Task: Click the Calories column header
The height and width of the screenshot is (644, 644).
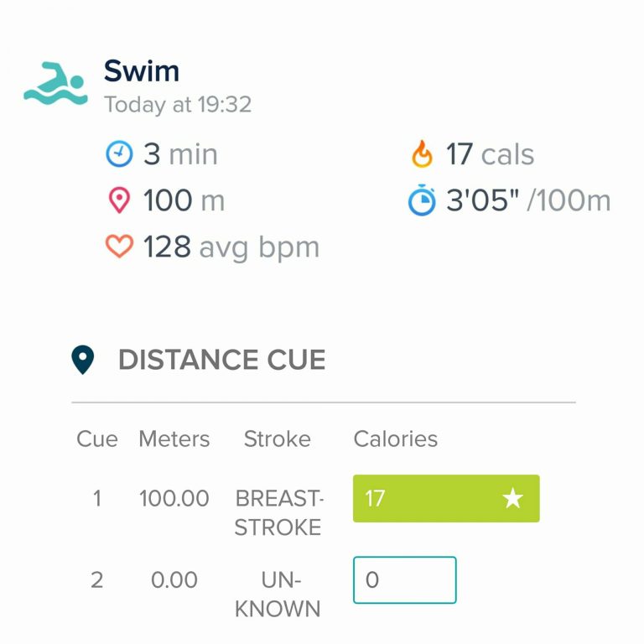Action: tap(396, 439)
